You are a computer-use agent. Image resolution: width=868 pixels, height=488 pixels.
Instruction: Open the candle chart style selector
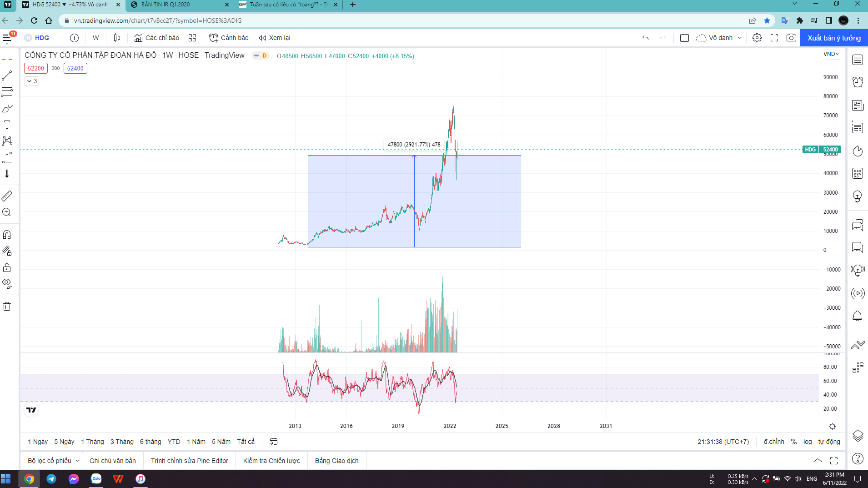click(x=117, y=38)
